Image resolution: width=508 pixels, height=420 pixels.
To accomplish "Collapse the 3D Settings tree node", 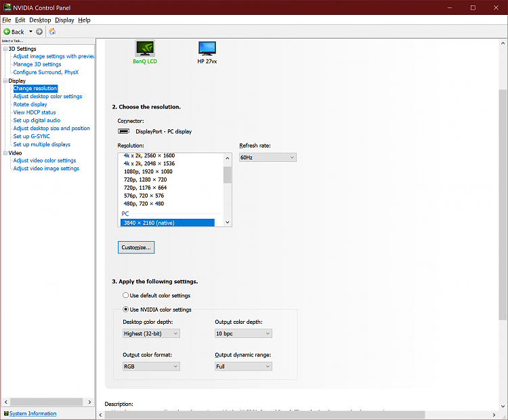I will pyautogui.click(x=5, y=49).
